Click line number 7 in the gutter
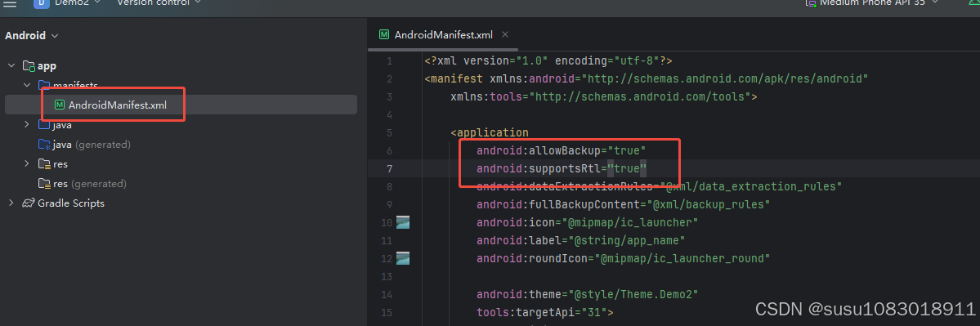 pos(389,168)
